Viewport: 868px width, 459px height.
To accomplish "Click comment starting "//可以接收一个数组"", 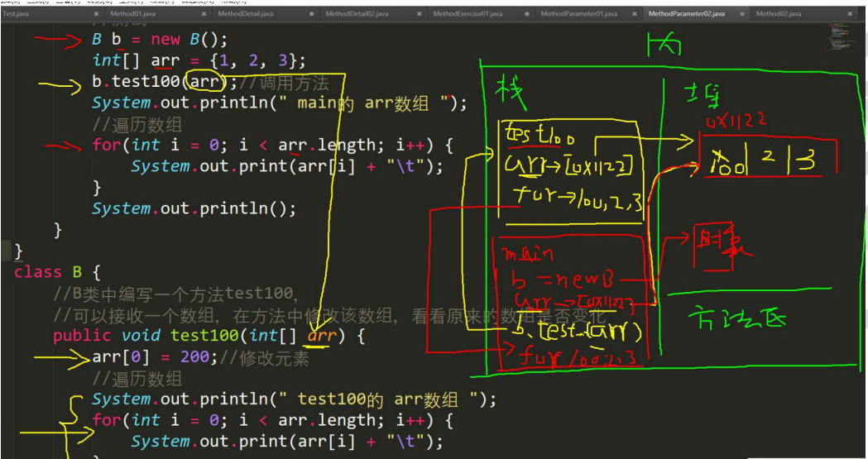I will (x=330, y=316).
